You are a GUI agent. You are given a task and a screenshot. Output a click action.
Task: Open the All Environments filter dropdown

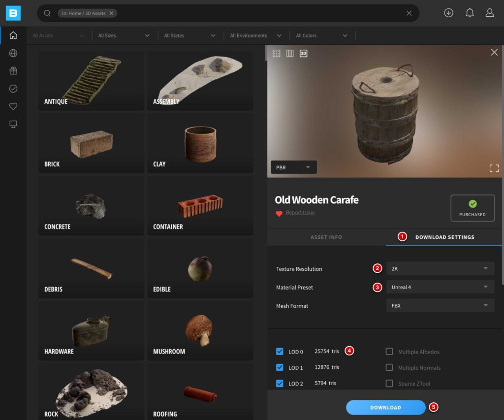[255, 35]
